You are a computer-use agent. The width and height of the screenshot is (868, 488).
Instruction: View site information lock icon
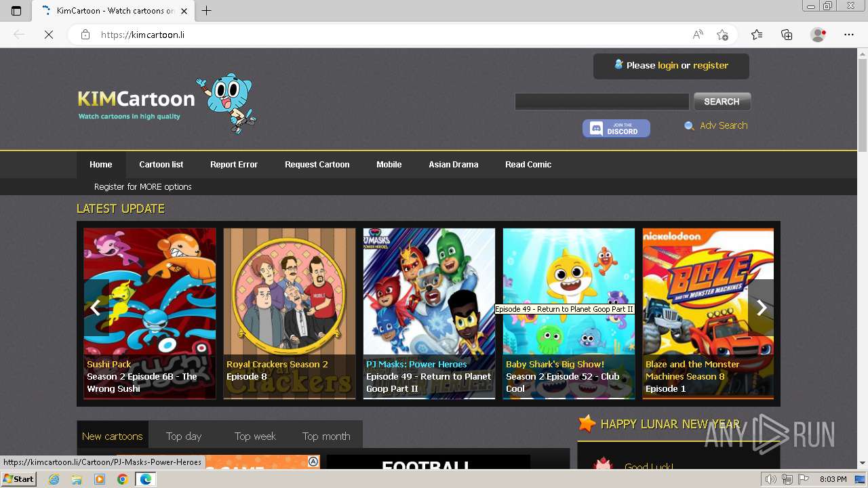click(85, 35)
